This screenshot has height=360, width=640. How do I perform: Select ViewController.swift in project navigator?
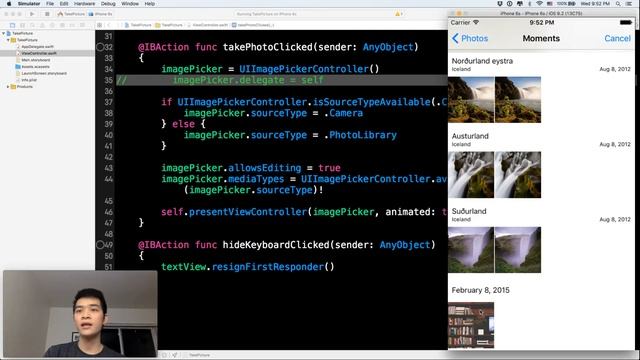click(39, 53)
